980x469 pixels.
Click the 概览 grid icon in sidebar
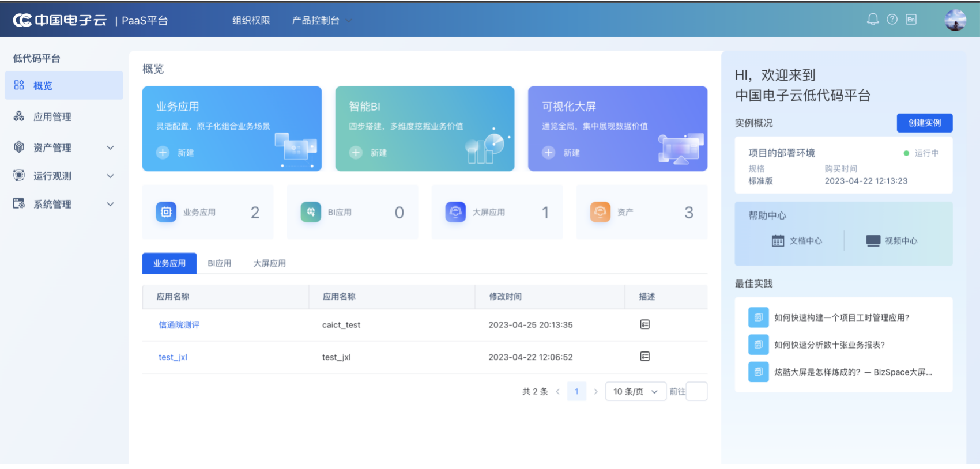coord(19,85)
